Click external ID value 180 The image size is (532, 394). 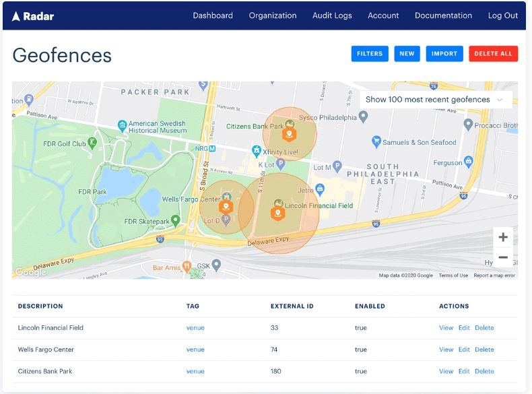pos(276,371)
